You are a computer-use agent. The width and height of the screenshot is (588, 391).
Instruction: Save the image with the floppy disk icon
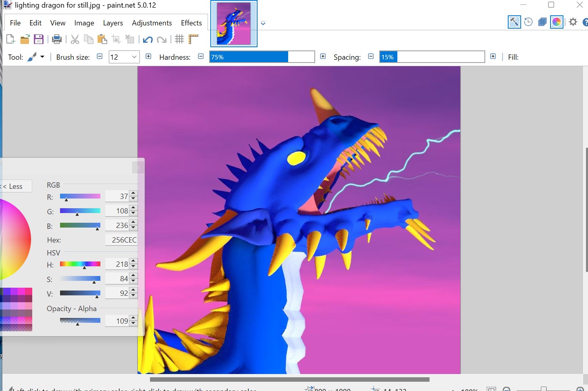(39, 39)
